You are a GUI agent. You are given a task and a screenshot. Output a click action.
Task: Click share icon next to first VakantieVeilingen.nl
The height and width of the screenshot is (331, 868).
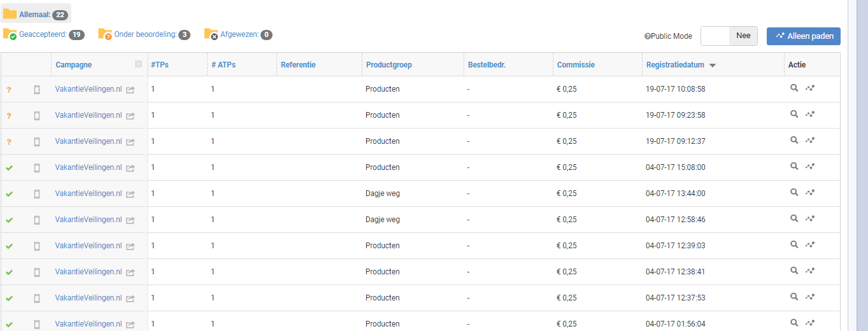pos(130,90)
